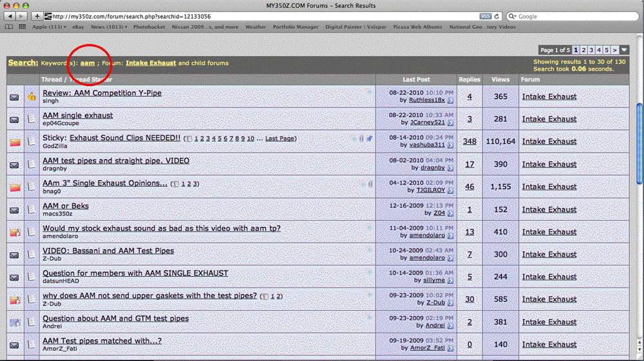Click envelope icon for AAM single exhaust thread
This screenshot has width=644, height=361.
pyautogui.click(x=14, y=120)
